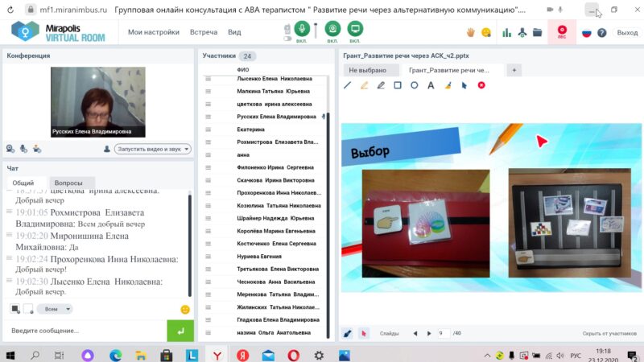Select the broom clear-drawings tool
The image size is (644, 362).
[x=448, y=85]
